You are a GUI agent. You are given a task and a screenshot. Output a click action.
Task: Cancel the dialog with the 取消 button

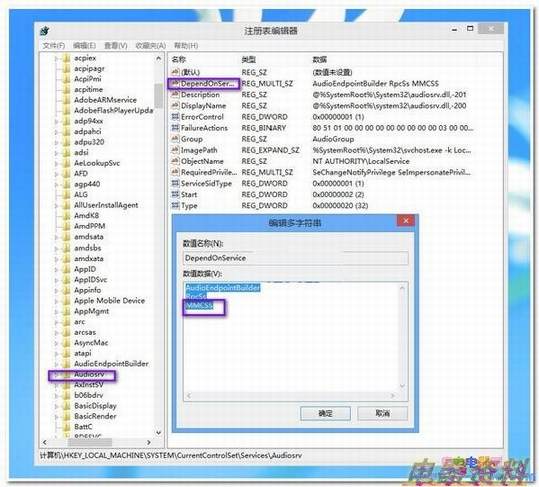coord(383,413)
